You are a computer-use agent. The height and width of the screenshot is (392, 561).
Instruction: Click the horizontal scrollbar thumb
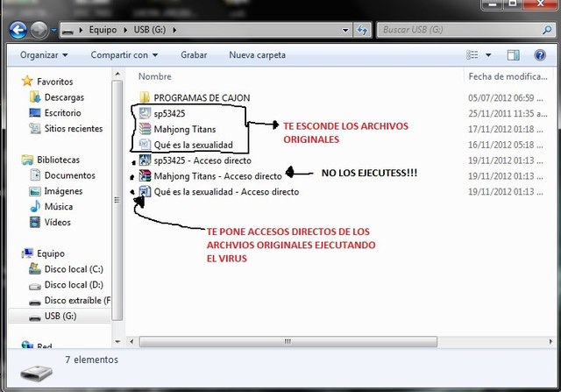[288, 341]
